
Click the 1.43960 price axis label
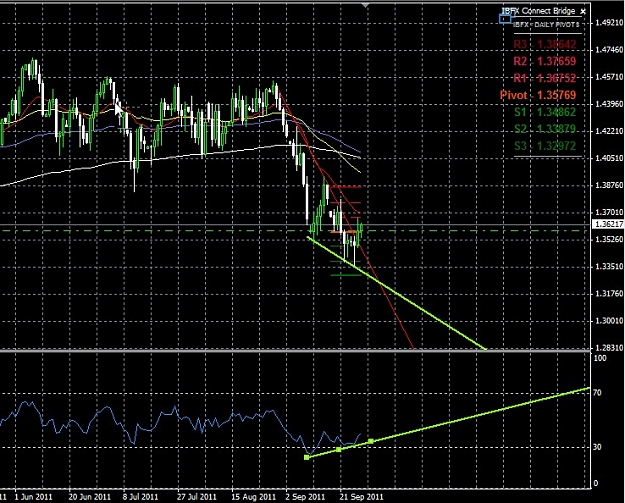tap(609, 104)
